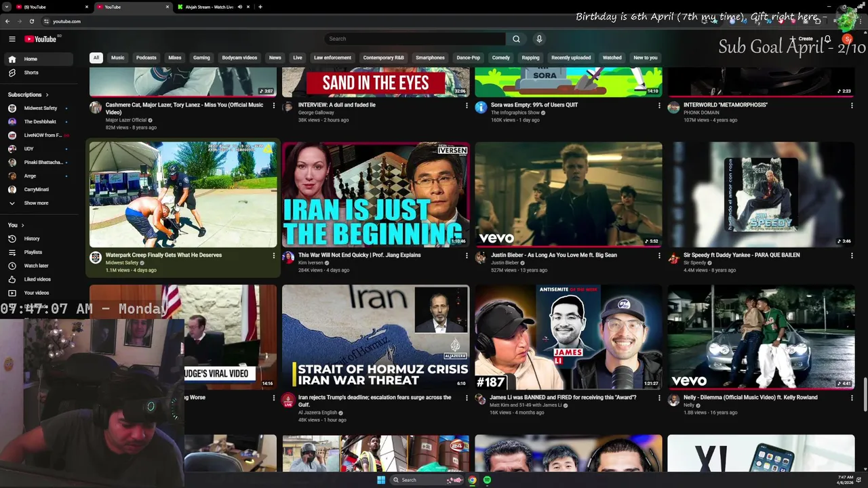The height and width of the screenshot is (488, 868).
Task: Open CarryMinati subscription in sidebar
Action: (39, 189)
